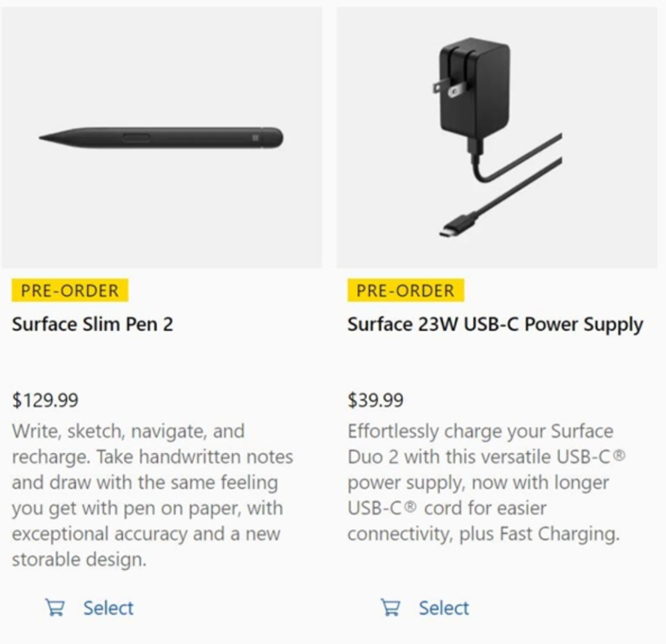Click the PRE-ORDER badge above Slim Pen 2
The width and height of the screenshot is (666, 644).
(70, 290)
